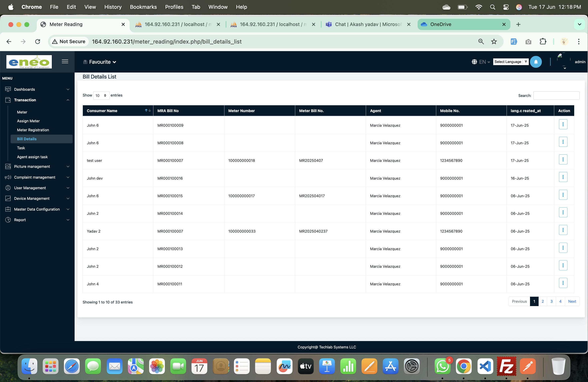Toggle the hamburger sidebar menu icon

[65, 62]
